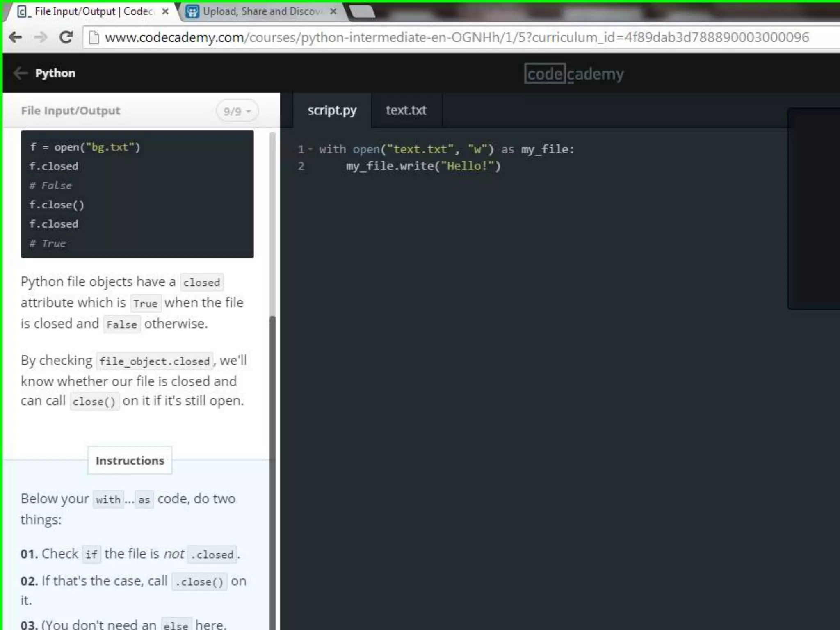Select the File Input/Output Codecademy browser tab
This screenshot has width=840, height=630.
point(92,11)
